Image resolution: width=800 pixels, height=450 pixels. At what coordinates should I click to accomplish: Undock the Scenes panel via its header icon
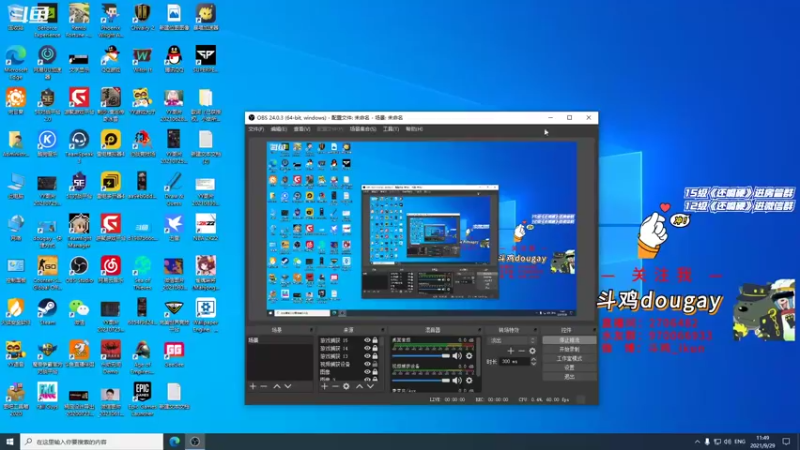tap(311, 330)
